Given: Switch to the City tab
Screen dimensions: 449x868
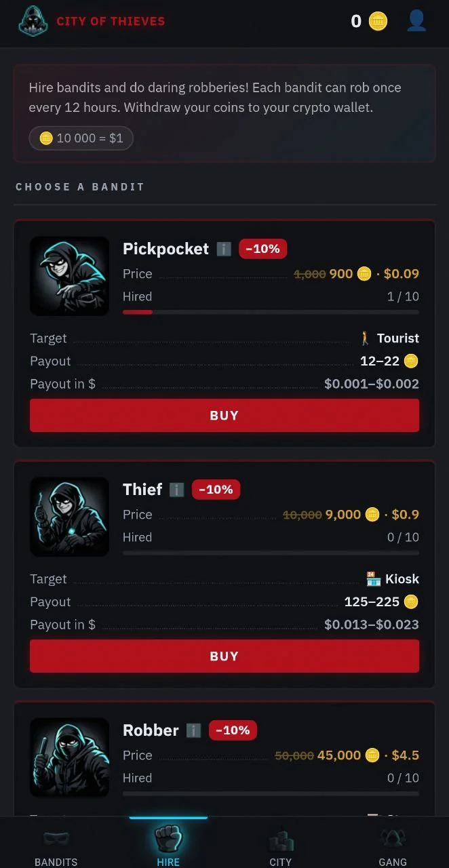Looking at the screenshot, I should [280, 844].
